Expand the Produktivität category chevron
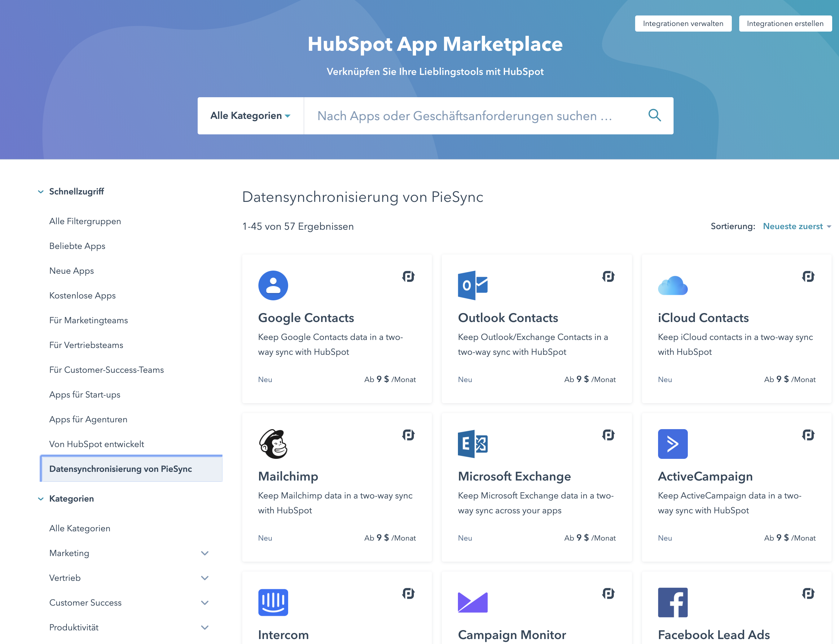 [x=205, y=628]
